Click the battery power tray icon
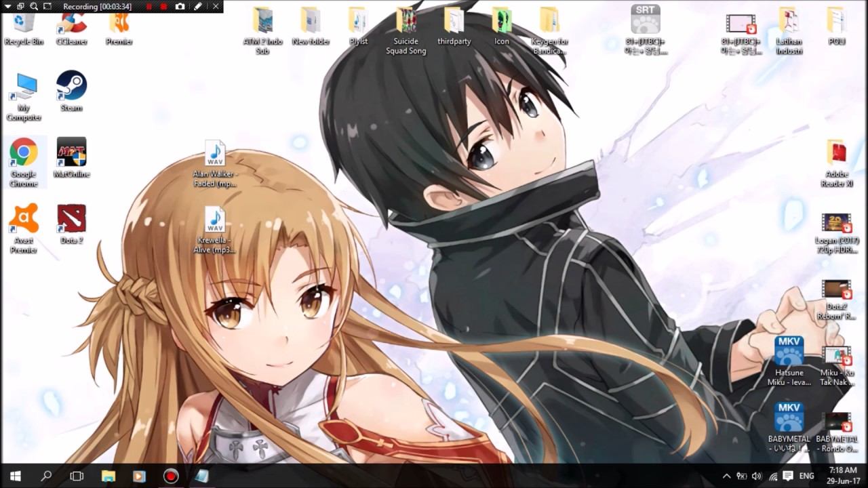The image size is (868, 488). [x=742, y=476]
